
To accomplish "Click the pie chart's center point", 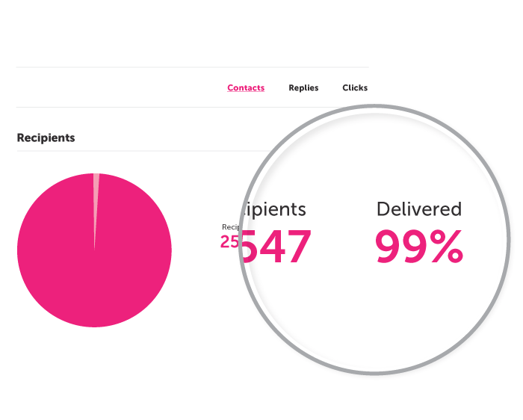I will click(x=94, y=250).
